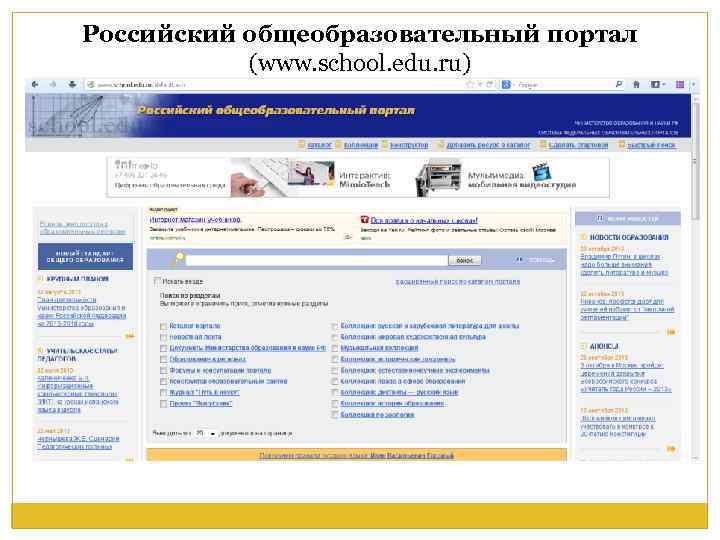This screenshot has height=540, width=720.
Task: Click the magnifier icon in browser search box
Action: tap(619, 84)
